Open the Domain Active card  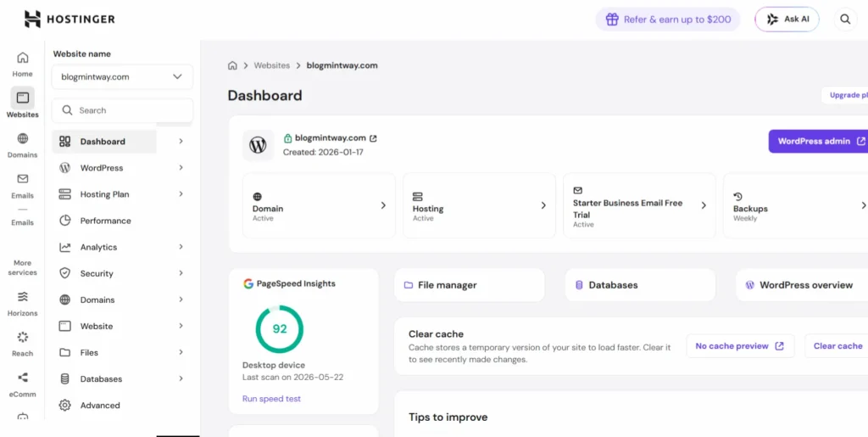click(319, 205)
